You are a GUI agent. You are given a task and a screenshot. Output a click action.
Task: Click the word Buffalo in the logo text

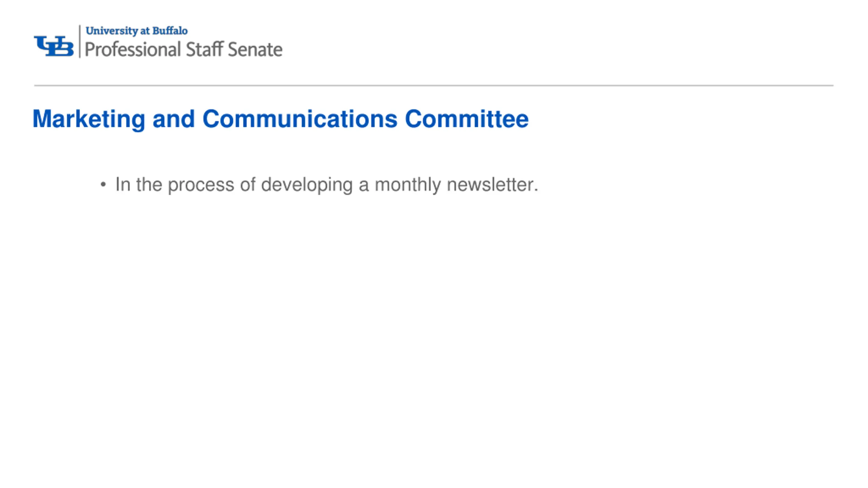(170, 30)
